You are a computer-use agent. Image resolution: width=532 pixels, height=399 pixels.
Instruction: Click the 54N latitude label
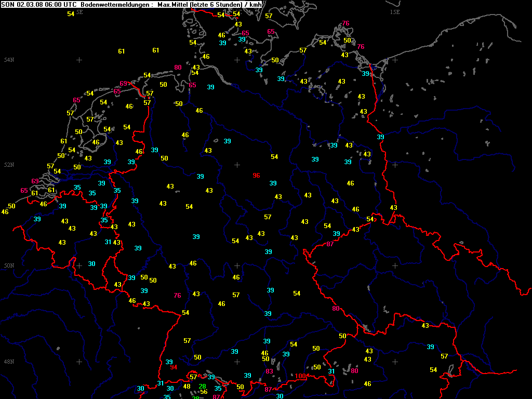tap(9, 60)
